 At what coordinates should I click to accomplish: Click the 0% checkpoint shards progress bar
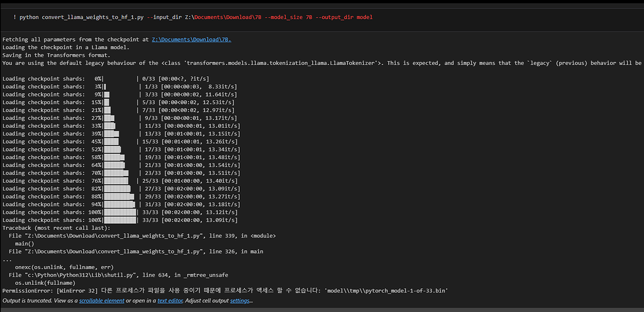click(121, 79)
